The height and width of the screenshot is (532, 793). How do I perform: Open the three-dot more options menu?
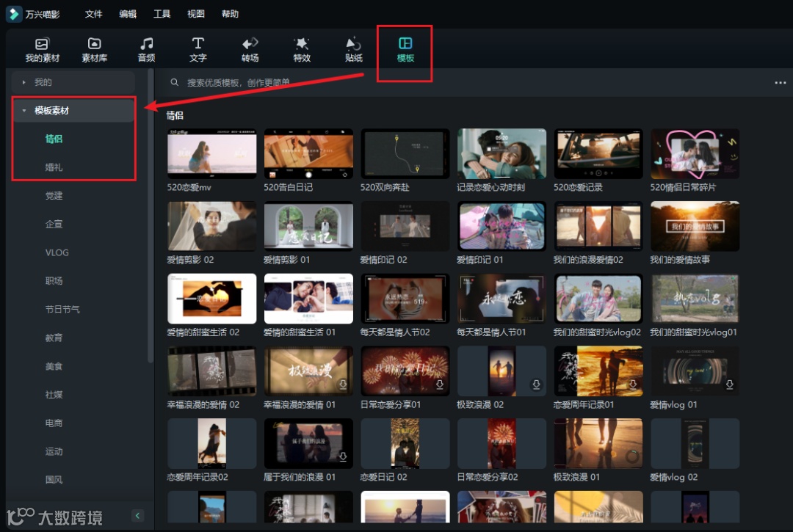click(x=781, y=82)
